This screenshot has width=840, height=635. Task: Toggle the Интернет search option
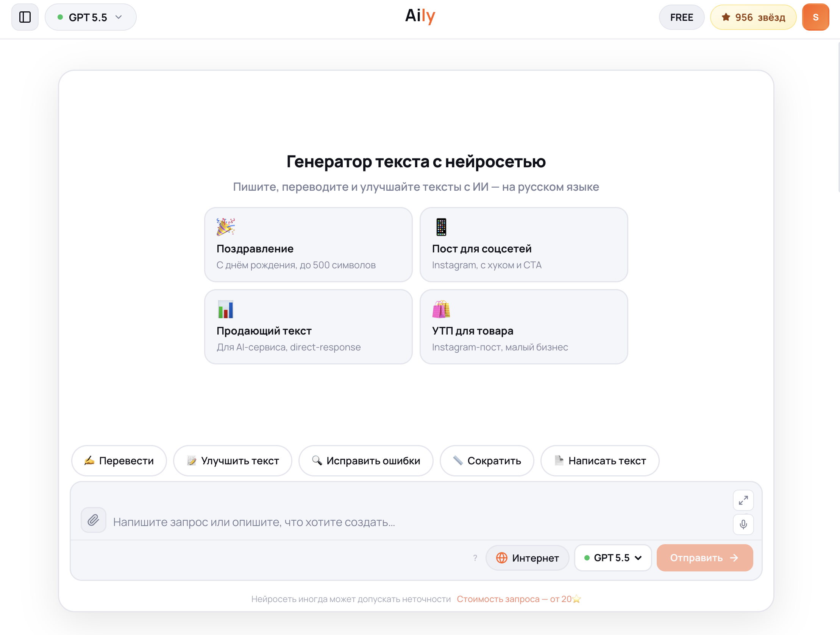[527, 557]
